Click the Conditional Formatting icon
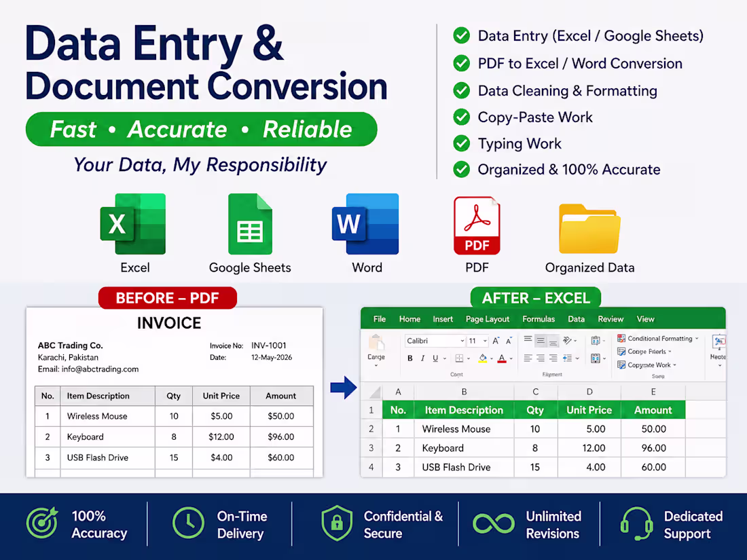The width and height of the screenshot is (747, 560). (621, 338)
